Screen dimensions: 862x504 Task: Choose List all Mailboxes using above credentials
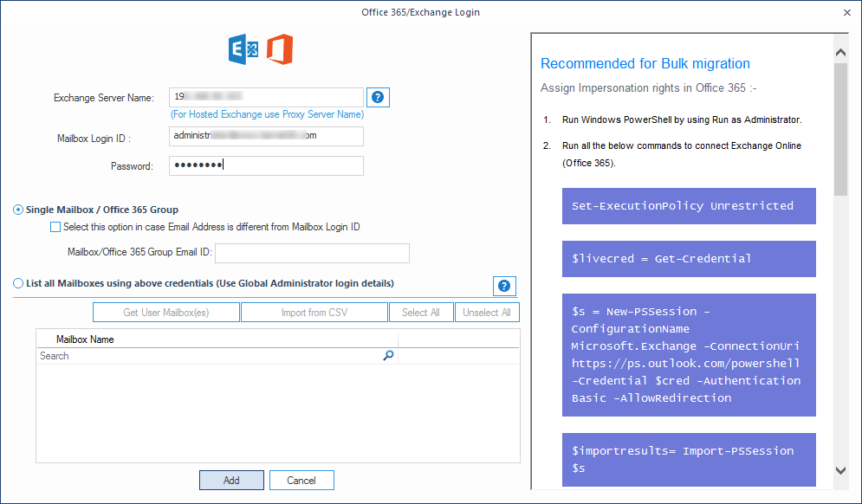tap(18, 283)
